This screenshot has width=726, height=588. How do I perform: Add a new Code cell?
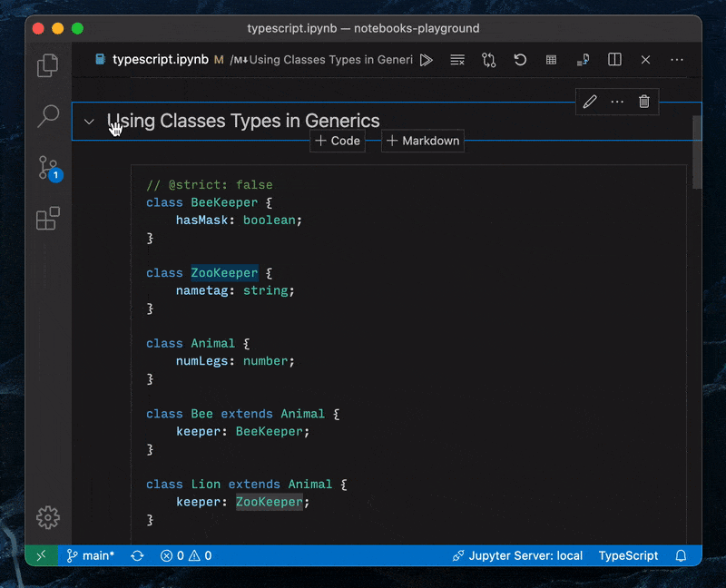(x=338, y=141)
